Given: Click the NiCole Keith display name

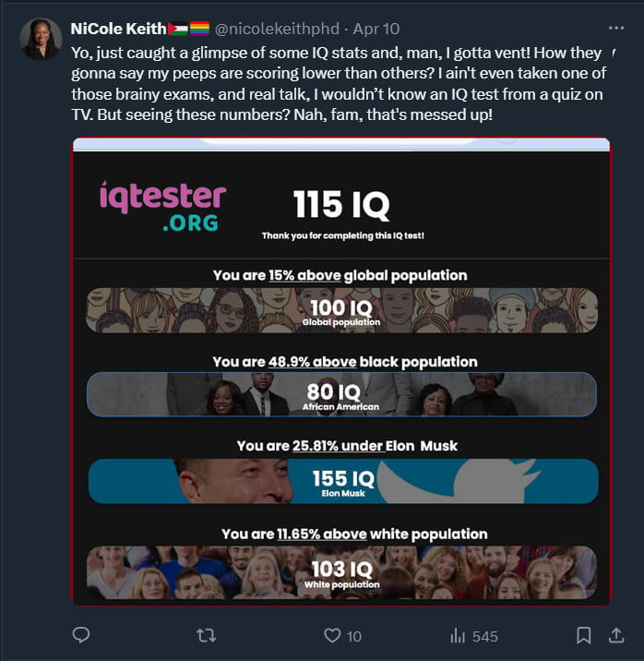Looking at the screenshot, I should 117,29.
